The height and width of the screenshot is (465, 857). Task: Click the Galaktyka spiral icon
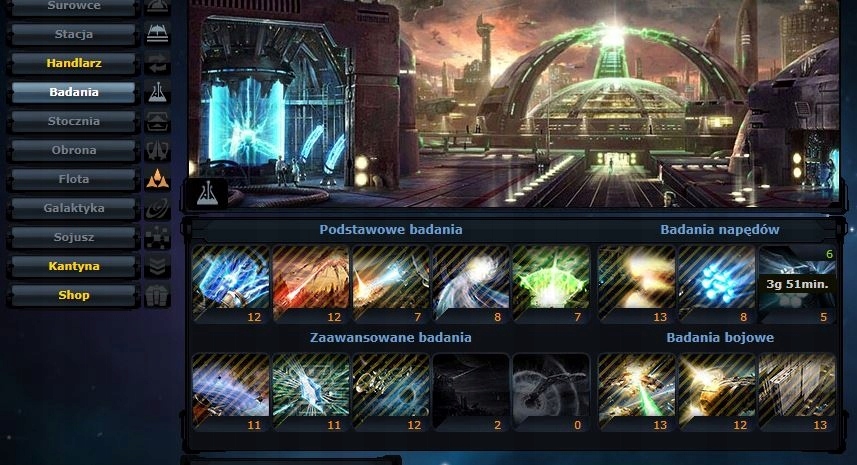tap(157, 208)
